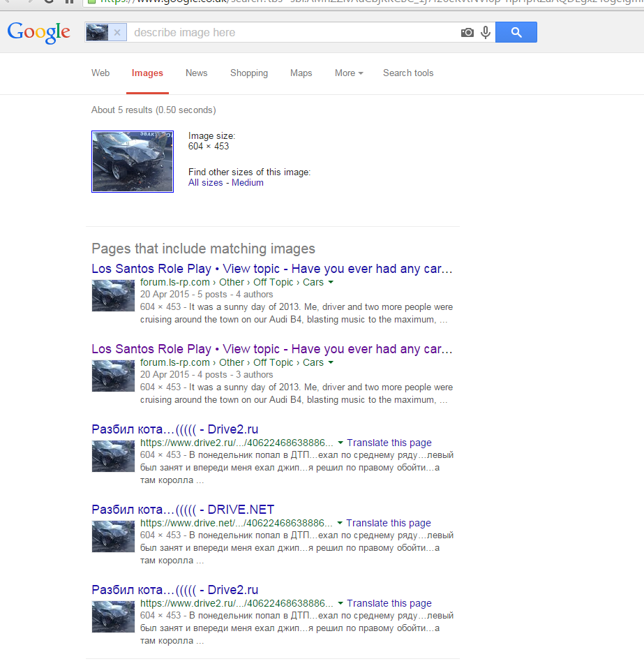Open search by image camera icon
The image size is (644, 666).
tap(467, 32)
